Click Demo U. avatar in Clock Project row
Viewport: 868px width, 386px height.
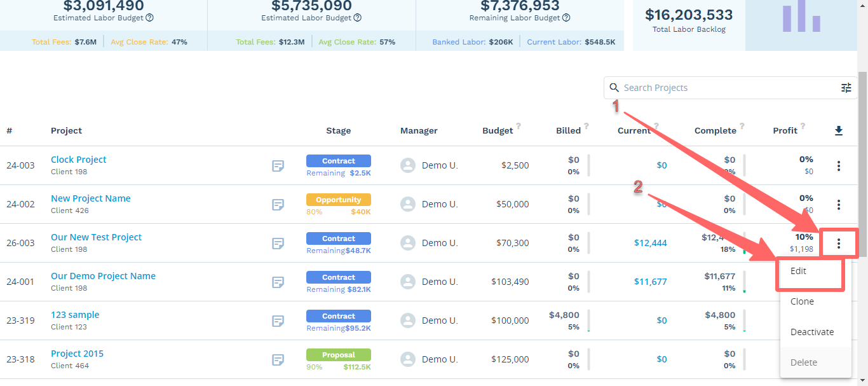point(408,165)
